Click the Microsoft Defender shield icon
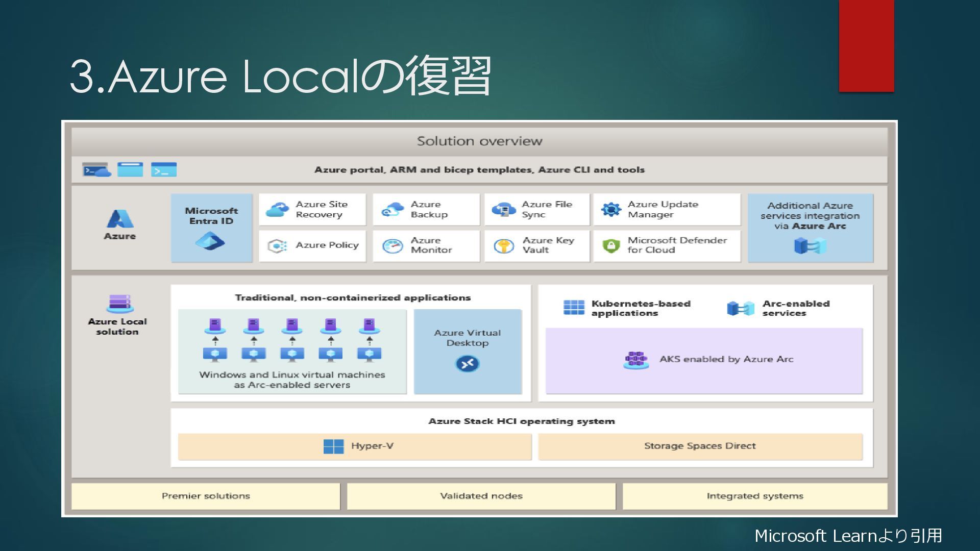The image size is (980, 551). click(611, 245)
